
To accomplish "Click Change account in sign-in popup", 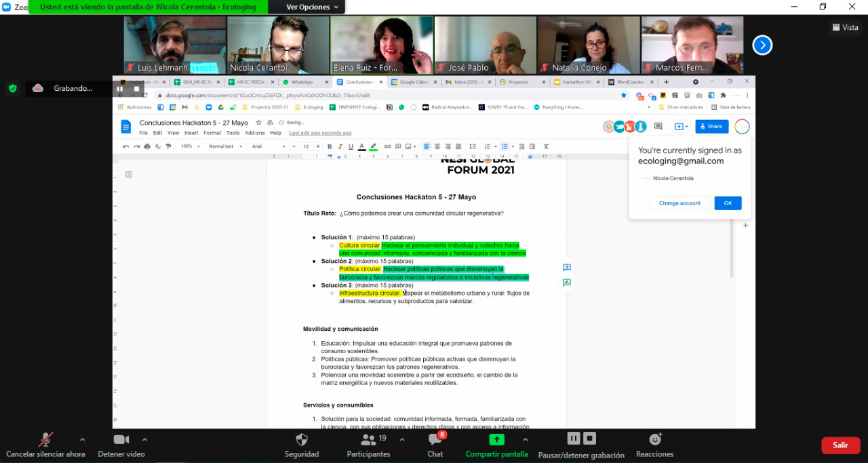I will (x=679, y=203).
